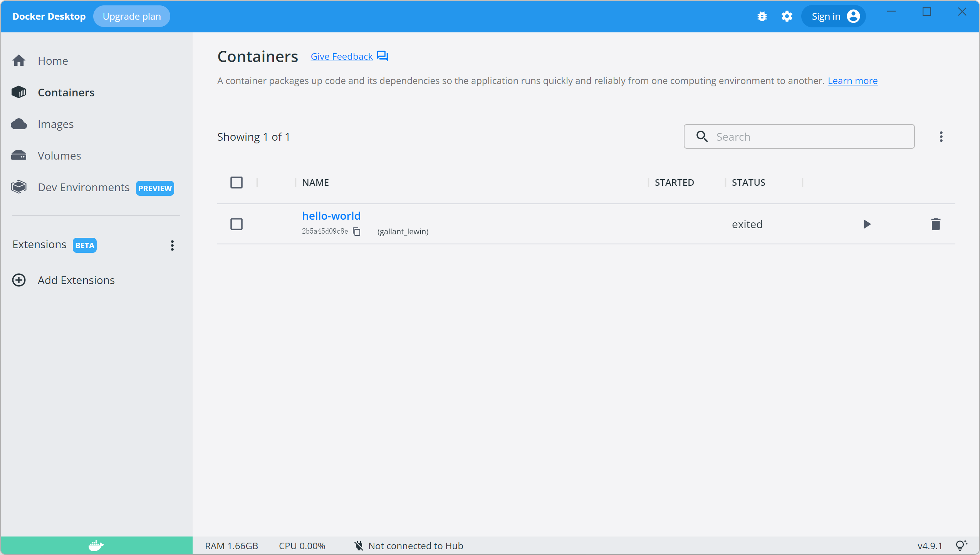This screenshot has height=555, width=980.
Task: Sort by the STATUS column header
Action: click(748, 182)
